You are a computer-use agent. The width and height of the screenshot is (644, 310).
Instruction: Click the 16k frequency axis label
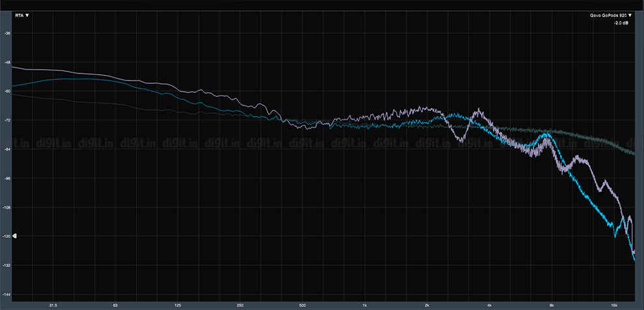pos(615,305)
